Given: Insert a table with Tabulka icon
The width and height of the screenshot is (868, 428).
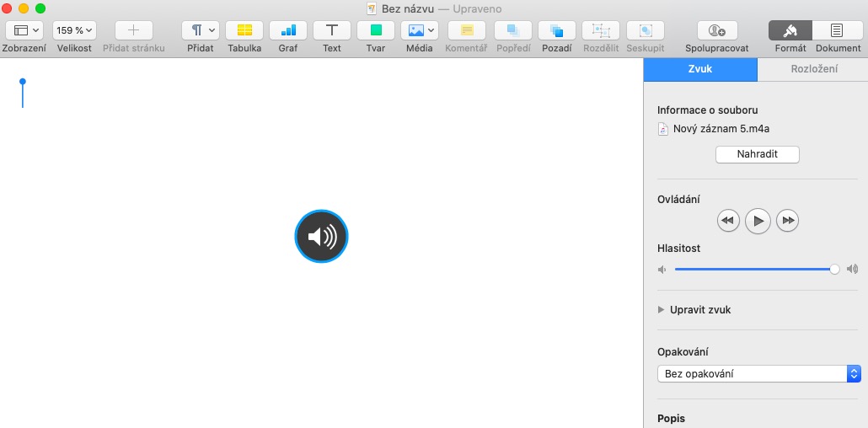Looking at the screenshot, I should (244, 30).
